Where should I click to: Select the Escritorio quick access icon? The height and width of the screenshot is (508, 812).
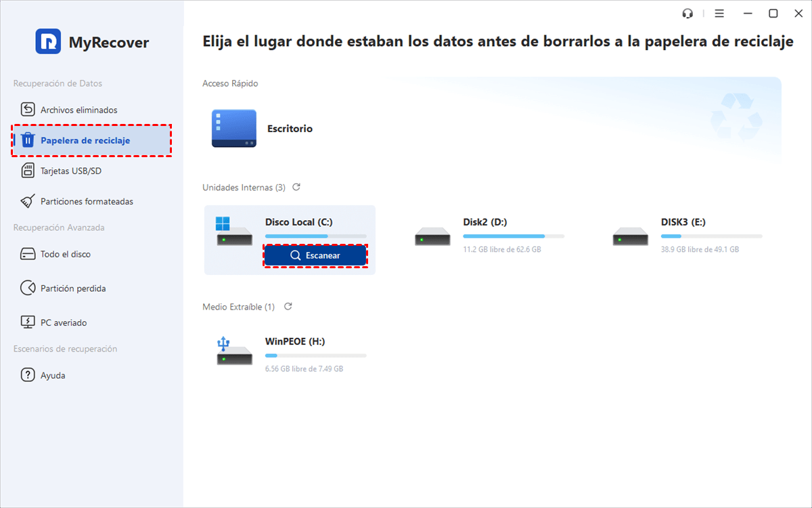pos(233,129)
